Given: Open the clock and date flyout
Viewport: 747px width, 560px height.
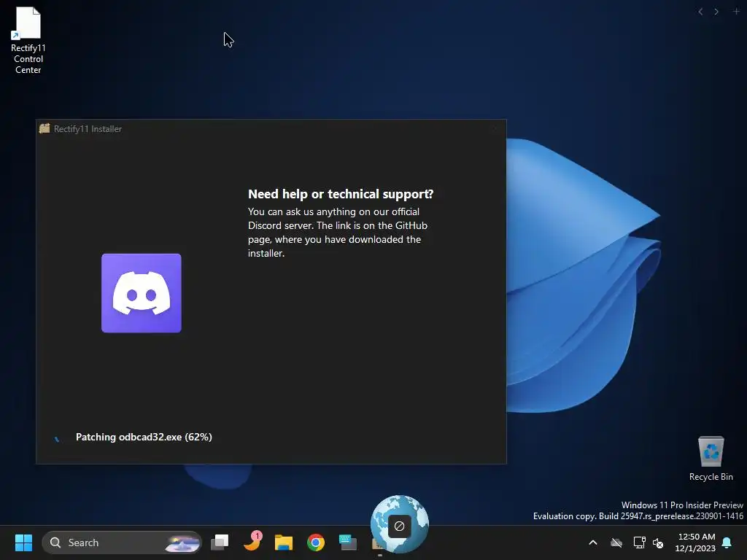Looking at the screenshot, I should (x=695, y=542).
